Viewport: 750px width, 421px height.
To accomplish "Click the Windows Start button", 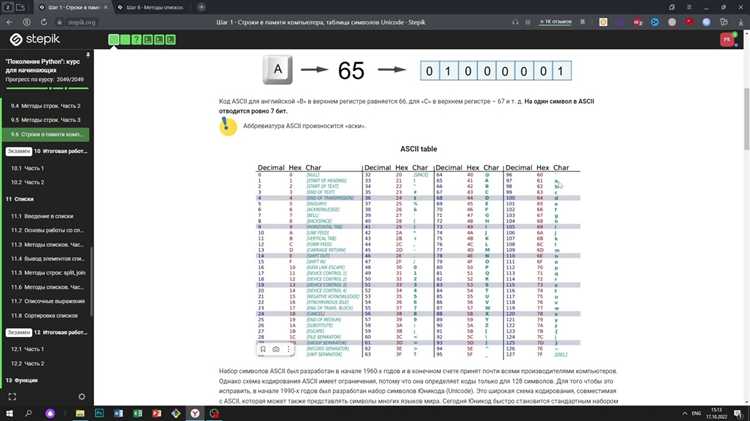I will [x=10, y=411].
